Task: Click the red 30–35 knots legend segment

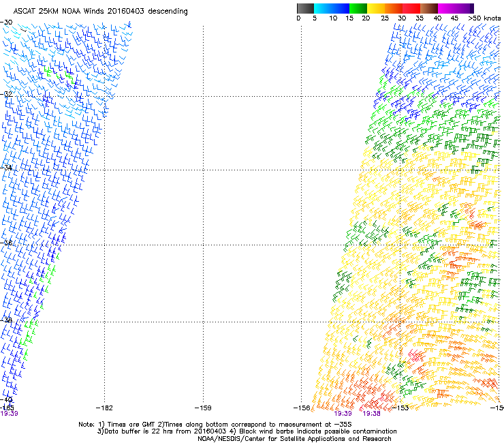Action: click(411, 8)
